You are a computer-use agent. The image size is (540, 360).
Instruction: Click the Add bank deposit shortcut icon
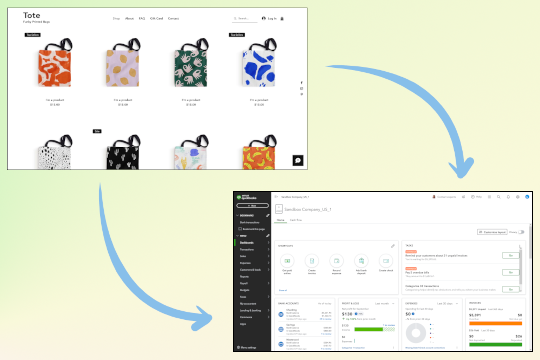point(361,261)
